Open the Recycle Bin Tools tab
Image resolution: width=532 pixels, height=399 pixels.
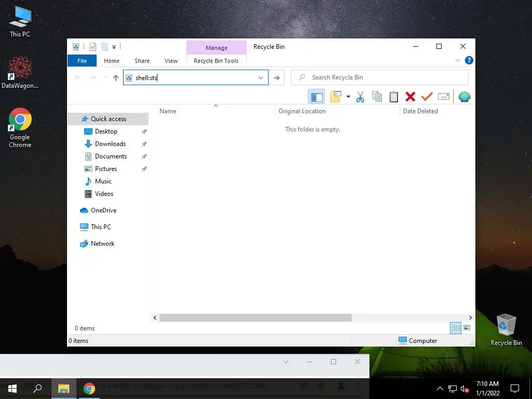[x=216, y=61]
